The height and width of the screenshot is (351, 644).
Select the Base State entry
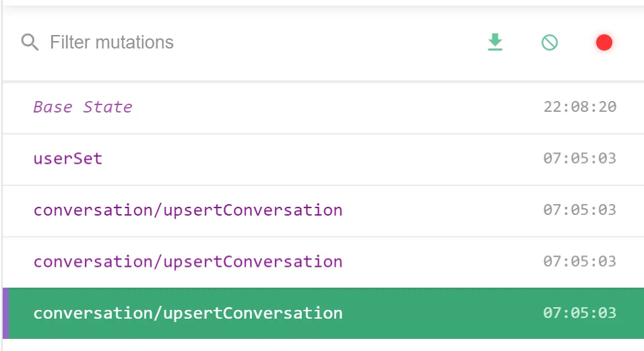(83, 107)
